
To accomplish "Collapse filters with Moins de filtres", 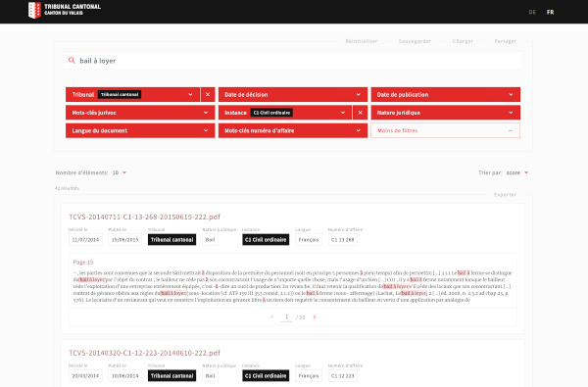I will tap(446, 130).
